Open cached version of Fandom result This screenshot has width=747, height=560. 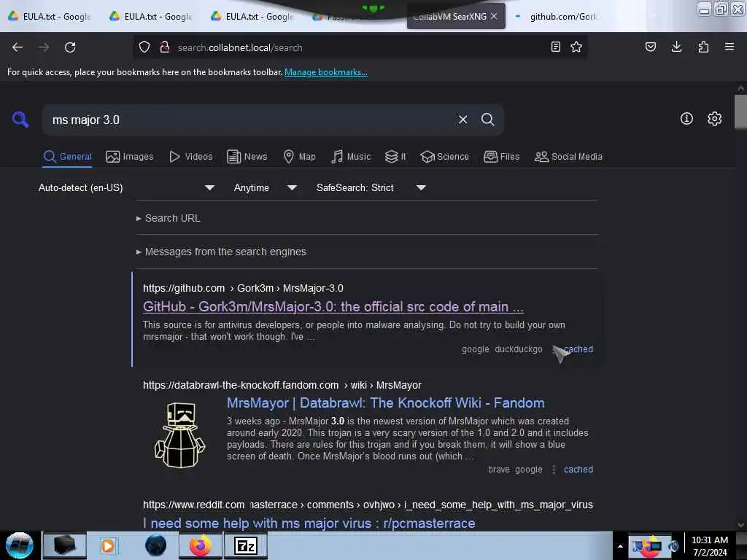tap(578, 470)
